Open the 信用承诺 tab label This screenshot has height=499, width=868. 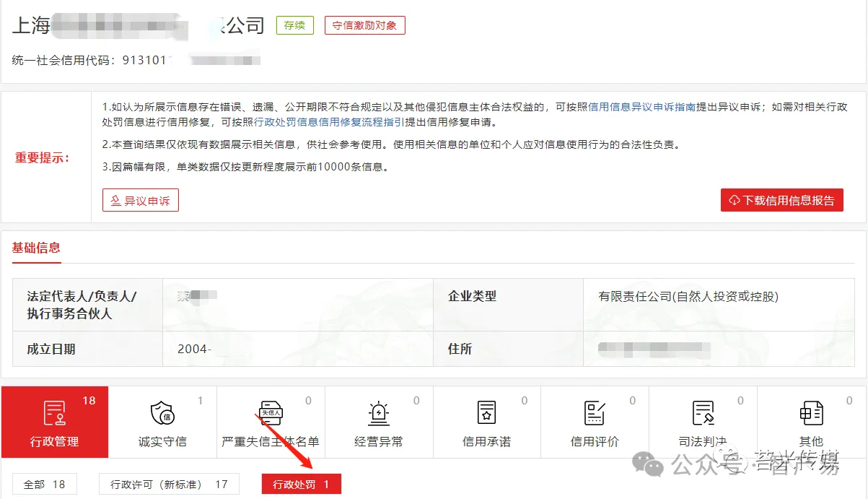(487, 441)
